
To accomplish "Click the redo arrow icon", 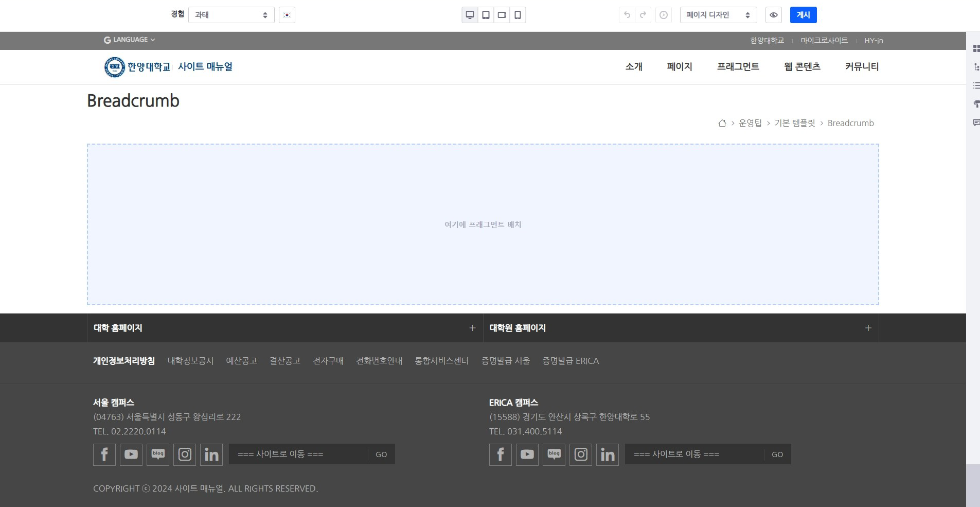I will [x=643, y=15].
